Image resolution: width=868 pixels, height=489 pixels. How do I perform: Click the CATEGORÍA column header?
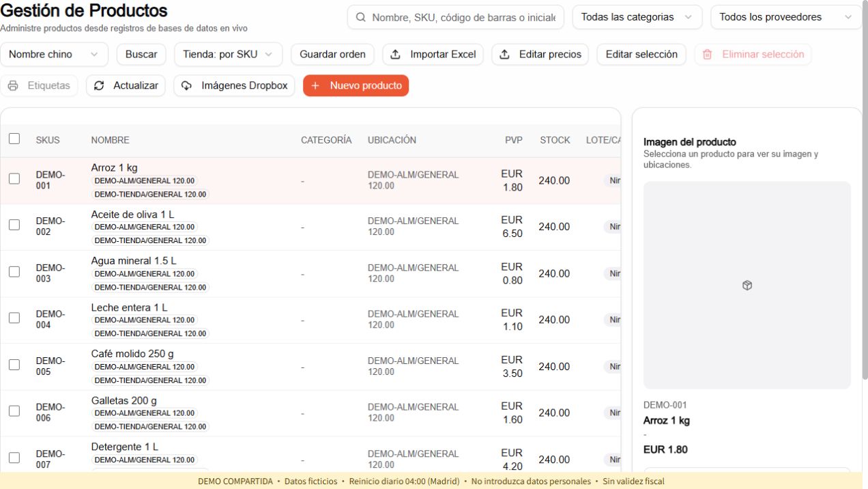click(326, 140)
